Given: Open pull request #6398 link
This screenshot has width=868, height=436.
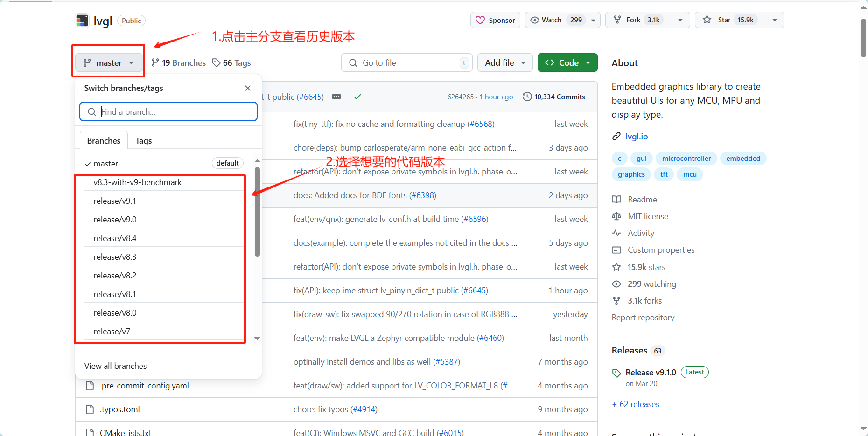Looking at the screenshot, I should point(423,195).
